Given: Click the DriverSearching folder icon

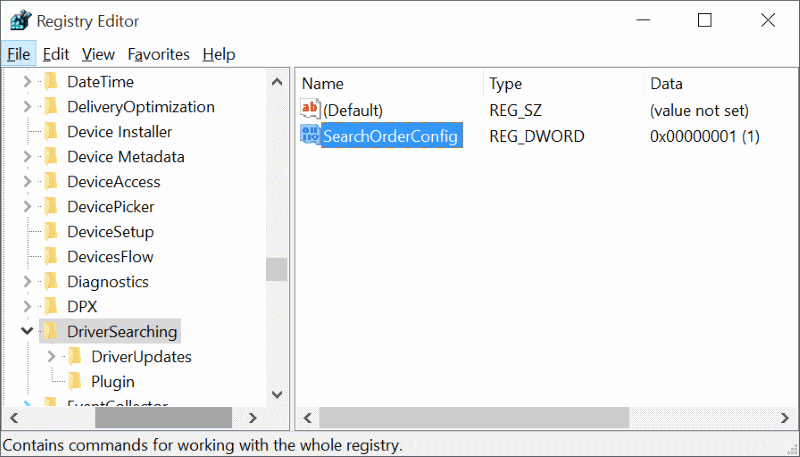Looking at the screenshot, I should (x=51, y=332).
